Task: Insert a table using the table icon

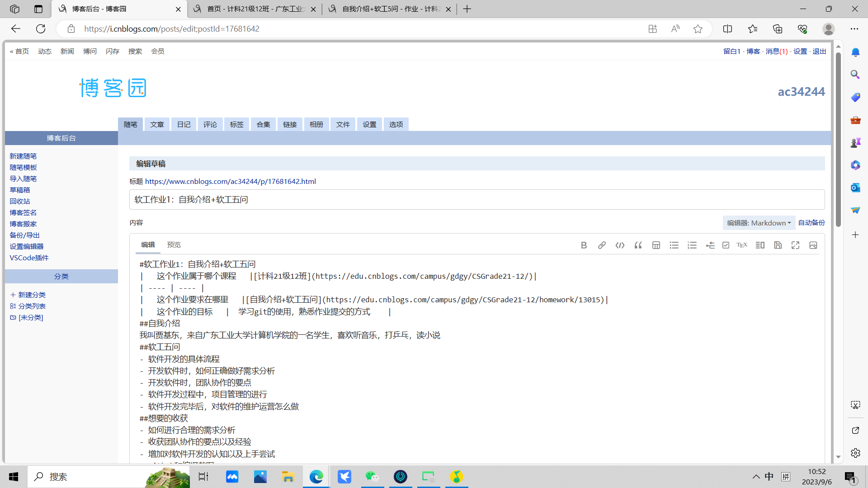Action: click(656, 245)
